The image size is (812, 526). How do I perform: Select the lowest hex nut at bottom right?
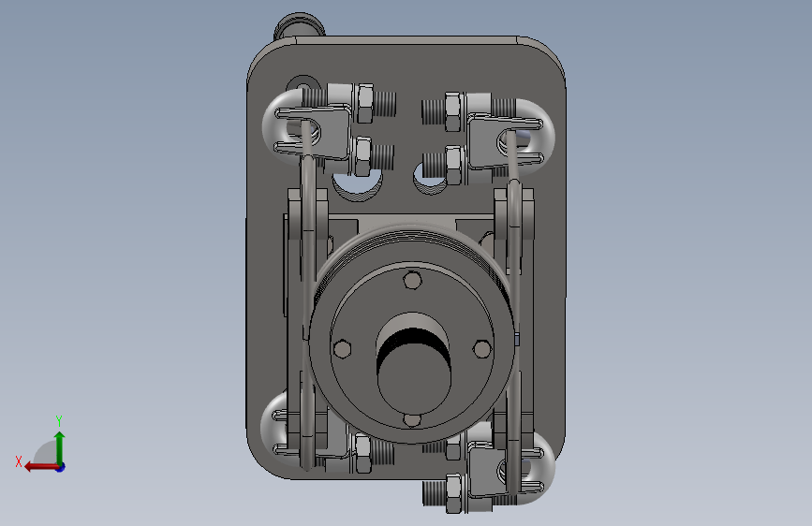pos(453,494)
